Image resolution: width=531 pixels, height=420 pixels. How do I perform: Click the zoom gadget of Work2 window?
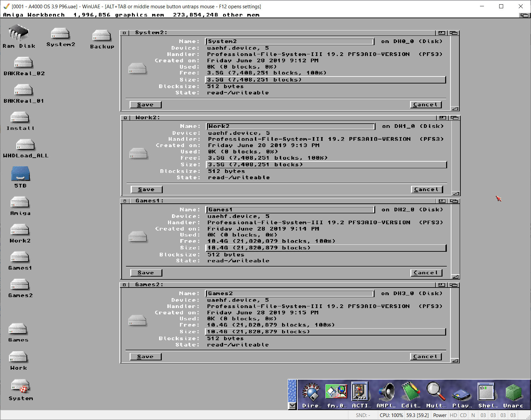442,118
